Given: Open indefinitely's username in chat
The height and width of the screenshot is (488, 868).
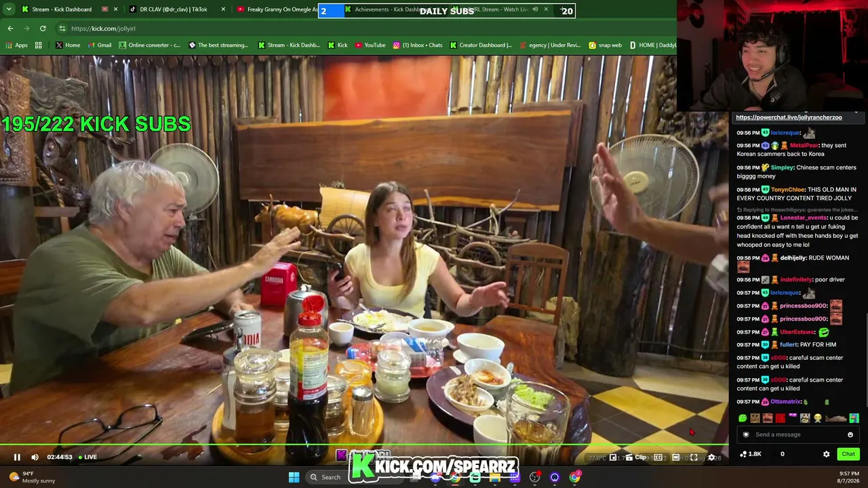Looking at the screenshot, I should tap(795, 279).
